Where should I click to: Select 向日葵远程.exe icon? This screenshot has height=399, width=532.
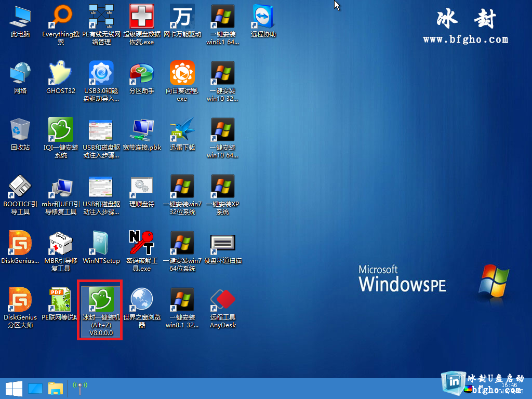coord(182,81)
